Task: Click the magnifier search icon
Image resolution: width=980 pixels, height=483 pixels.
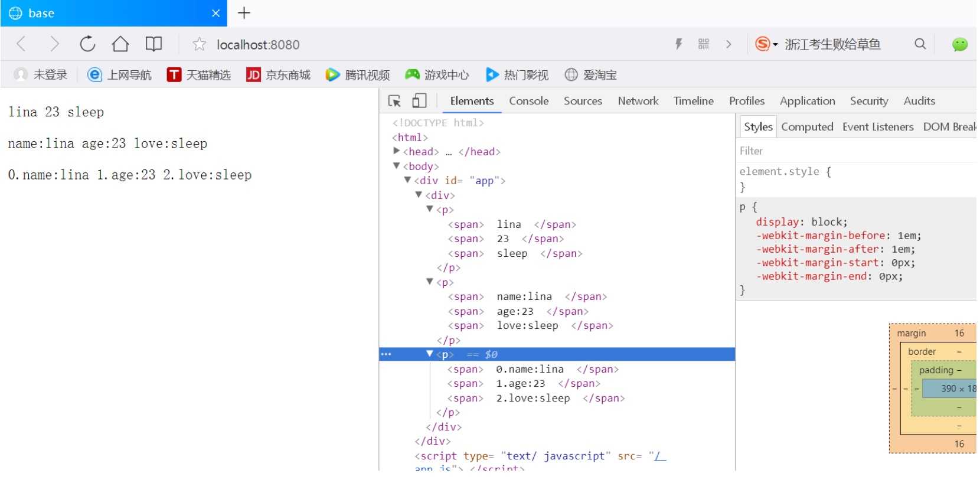Action: (x=920, y=44)
